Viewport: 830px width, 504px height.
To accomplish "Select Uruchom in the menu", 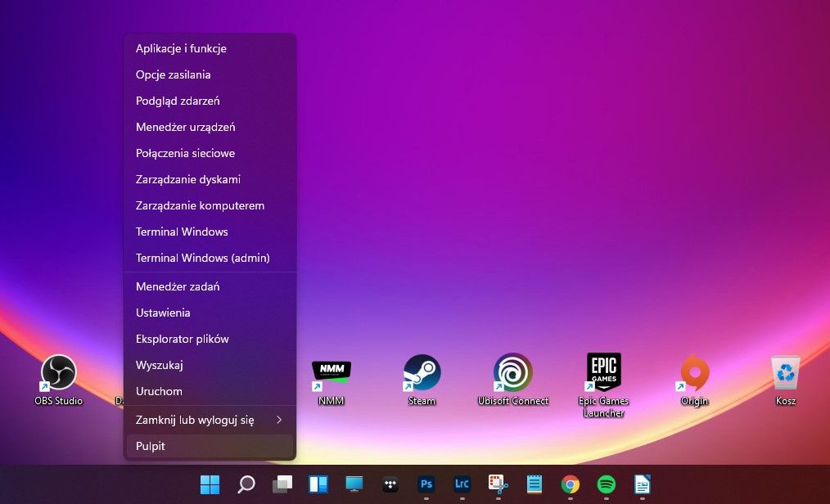I will (x=210, y=391).
